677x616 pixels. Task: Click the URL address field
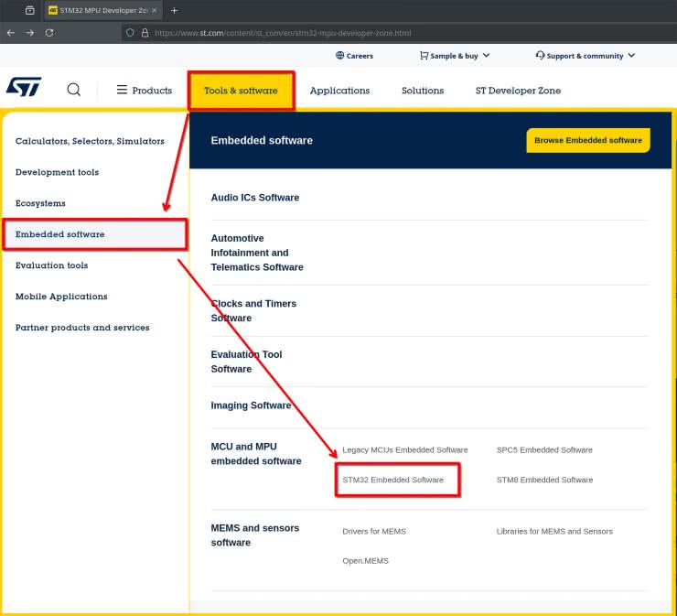pos(366,33)
